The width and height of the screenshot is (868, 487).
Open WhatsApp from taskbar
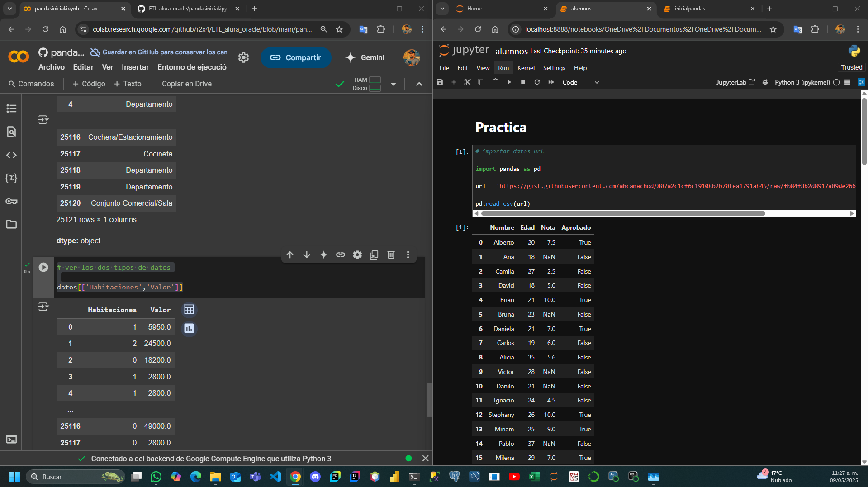coord(156,477)
